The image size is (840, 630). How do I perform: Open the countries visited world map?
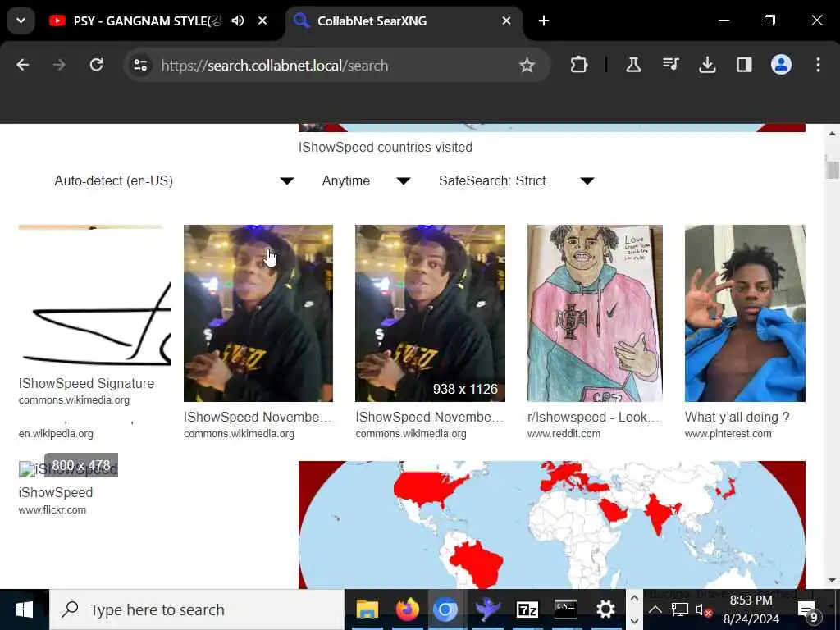(x=552, y=525)
